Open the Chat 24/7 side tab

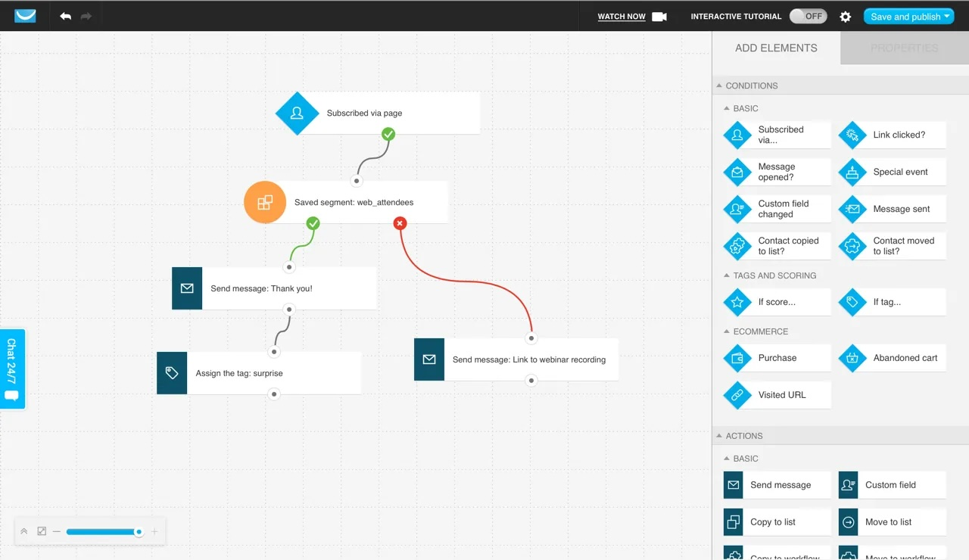[x=12, y=369]
